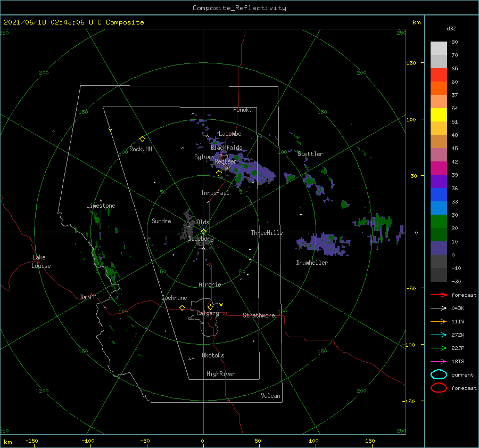
Task: Click the Olds label
Action: pyautogui.click(x=203, y=222)
